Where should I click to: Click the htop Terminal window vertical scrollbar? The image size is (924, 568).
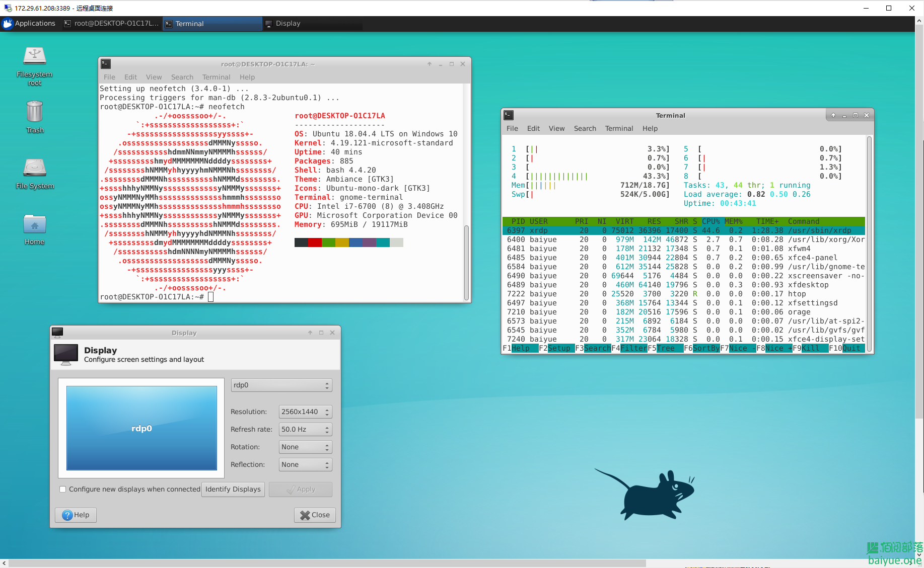click(x=869, y=244)
